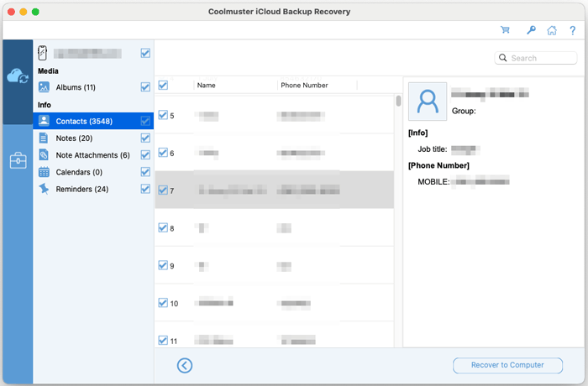Uncheck the Contacts category checkbox
Image resolution: width=588 pixels, height=386 pixels.
pyautogui.click(x=145, y=121)
